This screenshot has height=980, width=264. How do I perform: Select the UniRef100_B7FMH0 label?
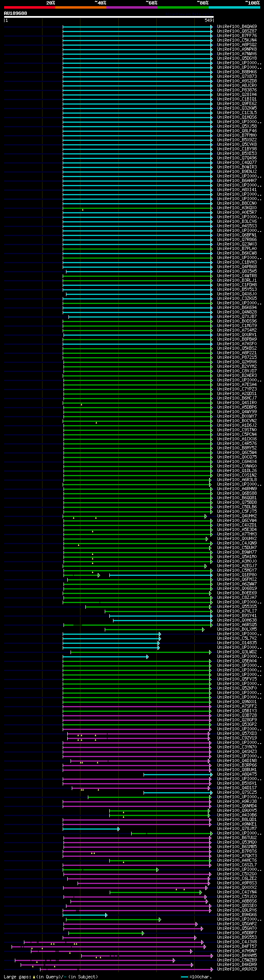[237, 136]
